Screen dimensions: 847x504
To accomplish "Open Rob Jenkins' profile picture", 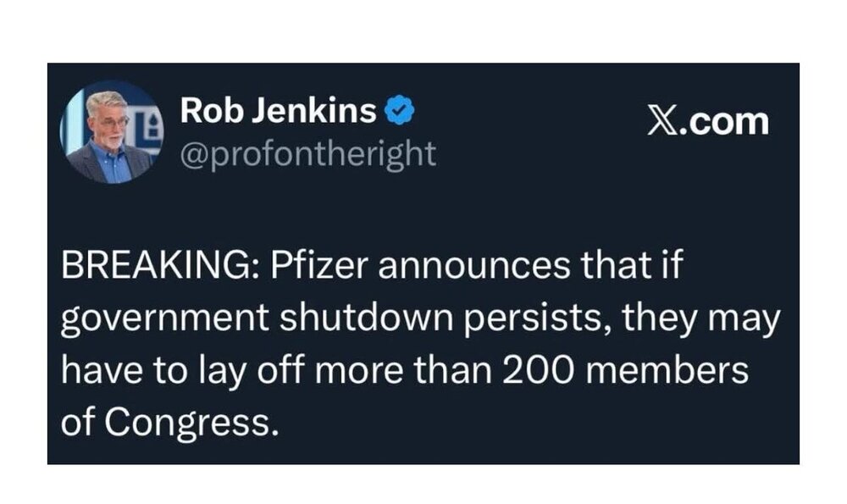I will pos(110,132).
